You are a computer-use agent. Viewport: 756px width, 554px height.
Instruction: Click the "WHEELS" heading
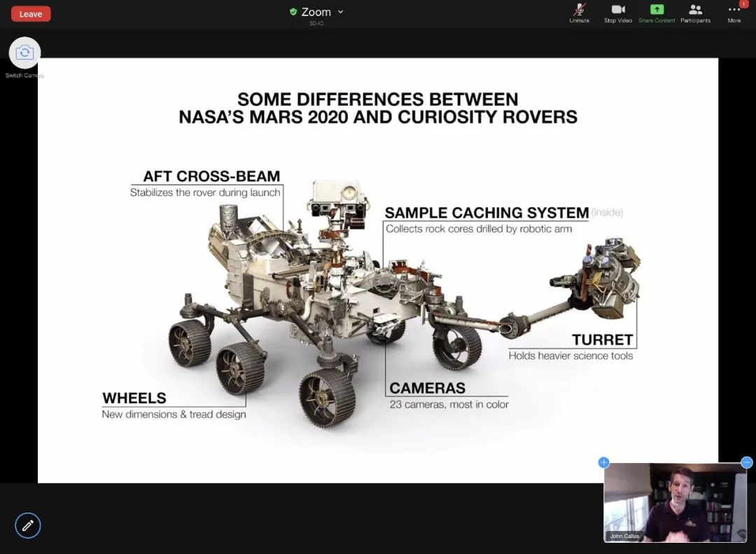134,398
